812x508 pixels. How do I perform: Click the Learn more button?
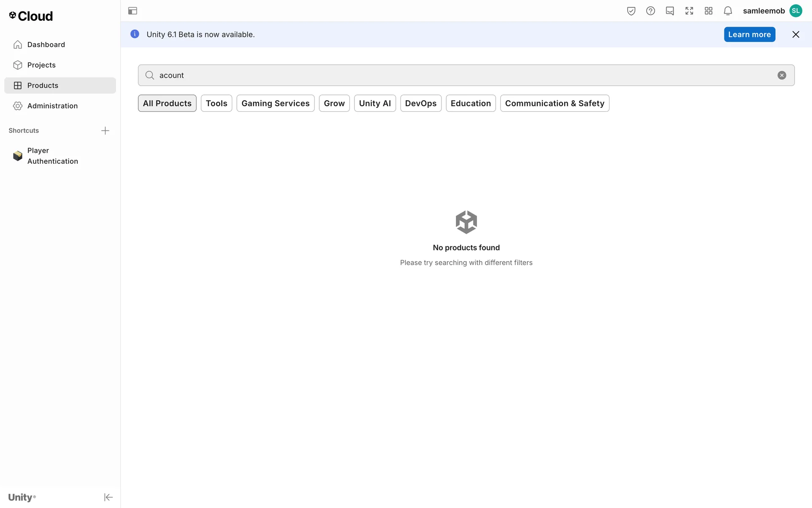pos(749,35)
